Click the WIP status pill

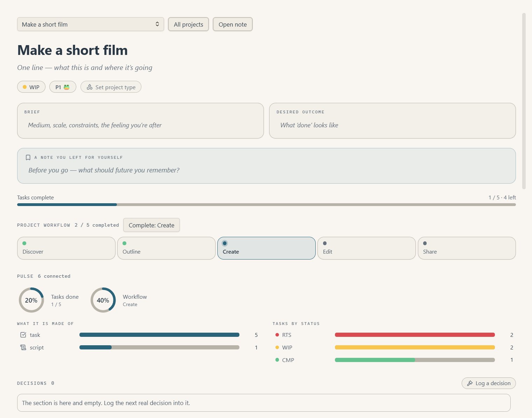(31, 87)
